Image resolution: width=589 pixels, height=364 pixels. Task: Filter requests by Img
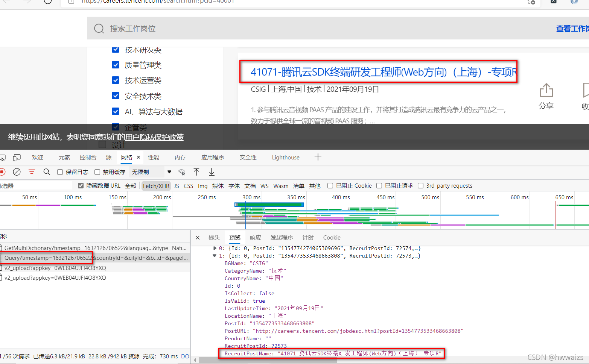tap(202, 186)
